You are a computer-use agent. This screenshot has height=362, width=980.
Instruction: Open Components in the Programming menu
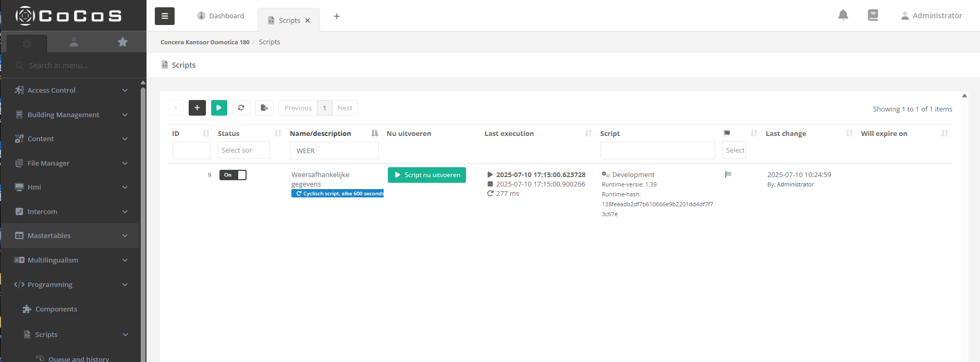(x=56, y=309)
